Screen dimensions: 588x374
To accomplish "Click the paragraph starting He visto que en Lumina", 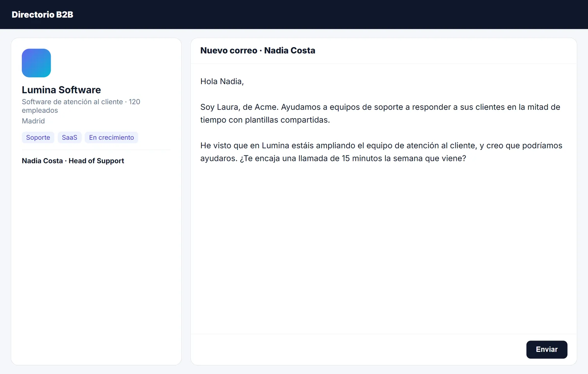I will click(x=381, y=152).
